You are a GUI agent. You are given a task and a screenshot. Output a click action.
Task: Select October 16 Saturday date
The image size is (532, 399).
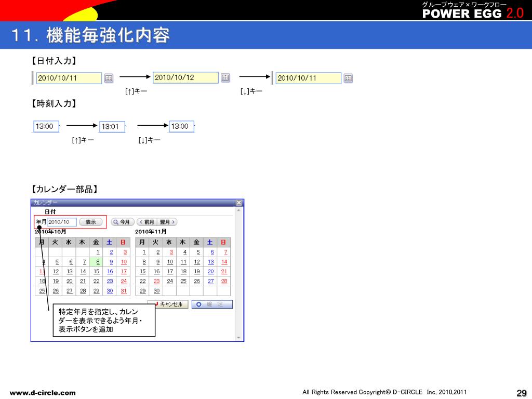tap(110, 271)
